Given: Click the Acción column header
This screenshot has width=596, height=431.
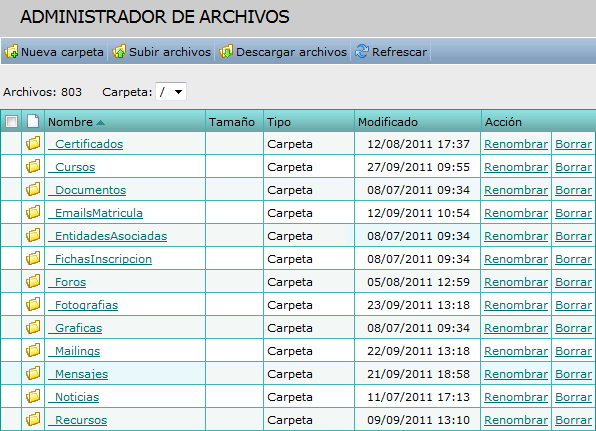Looking at the screenshot, I should click(x=503, y=122).
